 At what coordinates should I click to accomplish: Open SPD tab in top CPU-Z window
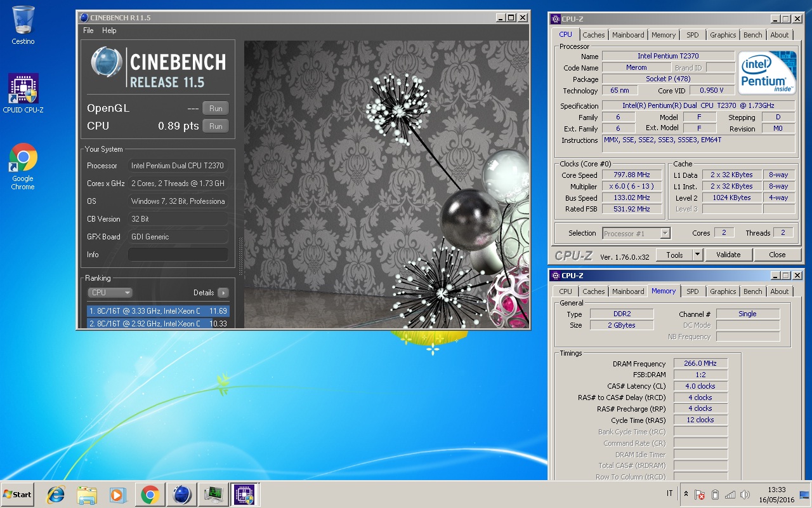[693, 35]
